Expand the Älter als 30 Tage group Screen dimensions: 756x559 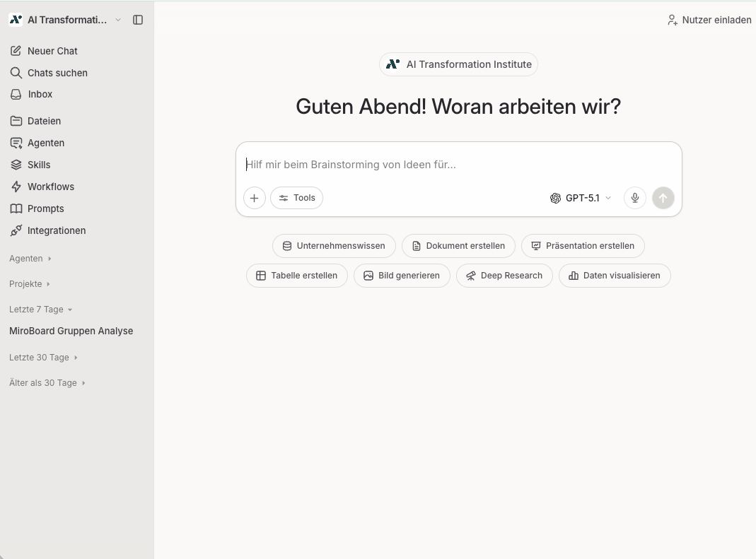click(x=47, y=383)
